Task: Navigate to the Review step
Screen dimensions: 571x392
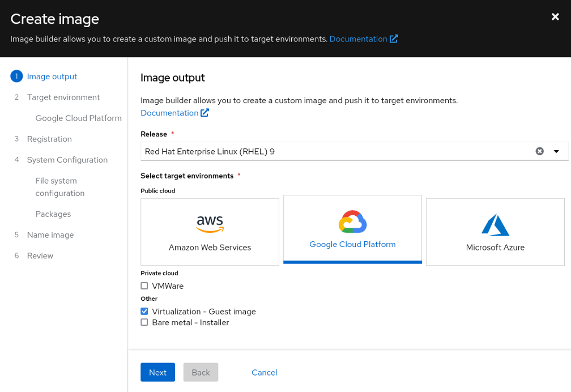Action: tap(40, 256)
